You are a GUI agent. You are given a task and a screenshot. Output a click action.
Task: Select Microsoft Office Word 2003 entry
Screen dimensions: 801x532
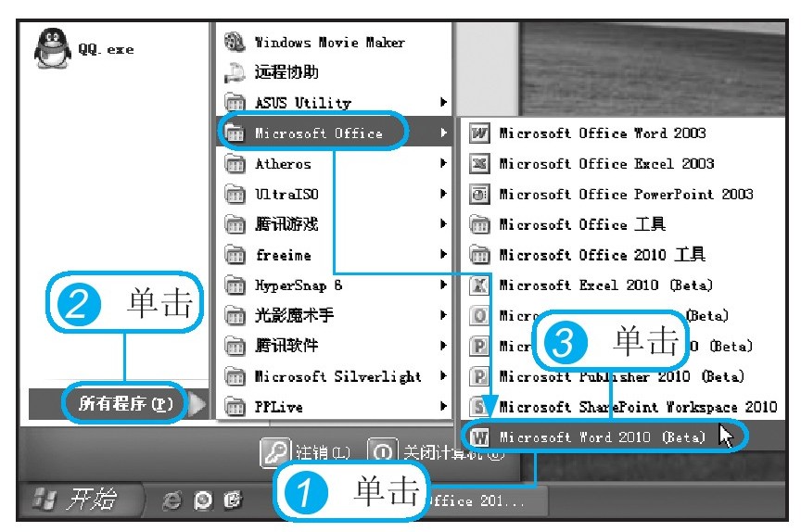[x=623, y=133]
